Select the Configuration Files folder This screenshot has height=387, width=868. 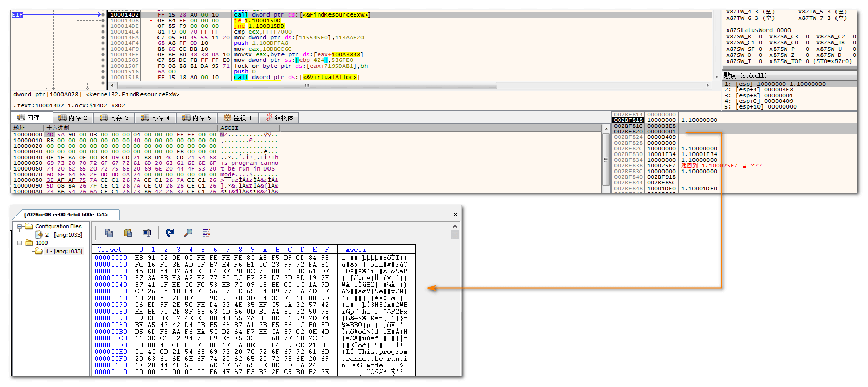tap(58, 226)
